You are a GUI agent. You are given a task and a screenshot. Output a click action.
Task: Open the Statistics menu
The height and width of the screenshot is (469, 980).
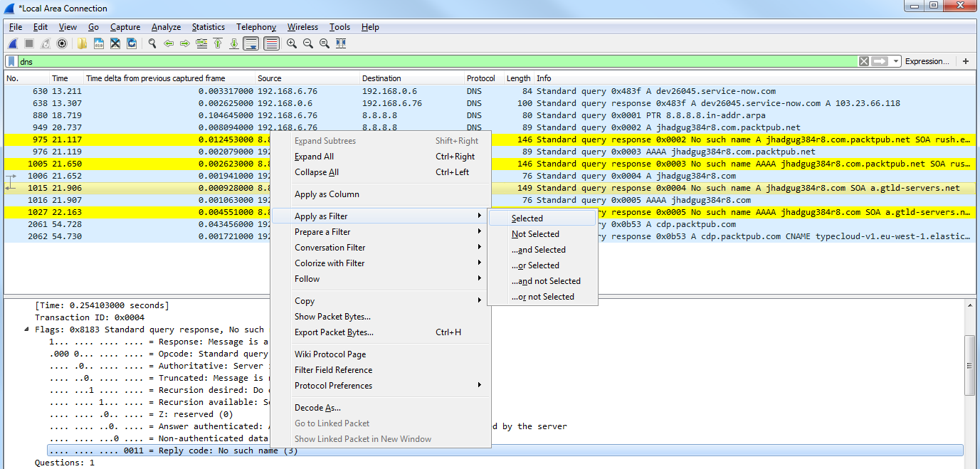208,27
